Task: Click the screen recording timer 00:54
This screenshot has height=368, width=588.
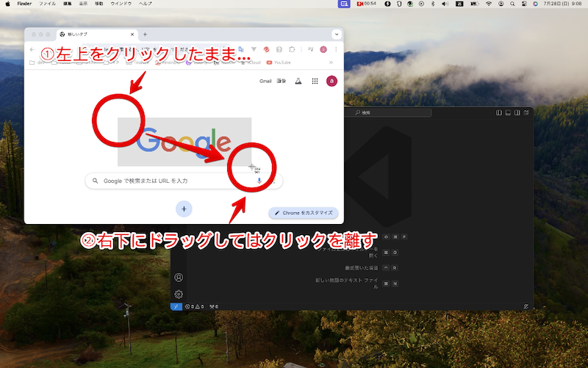Action: pos(366,4)
